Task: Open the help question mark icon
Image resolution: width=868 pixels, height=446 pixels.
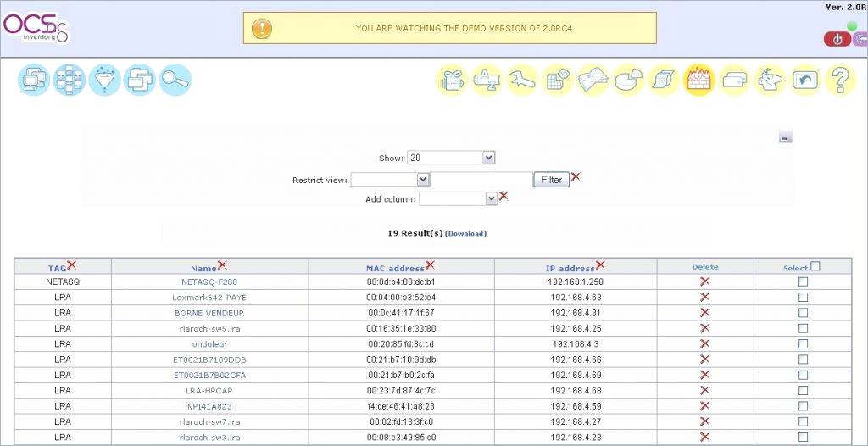Action: click(839, 81)
